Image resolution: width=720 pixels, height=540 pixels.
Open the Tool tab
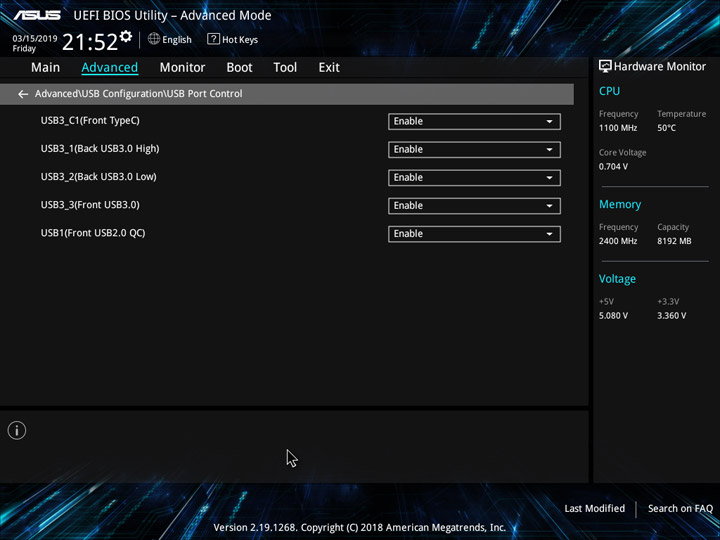tap(285, 68)
